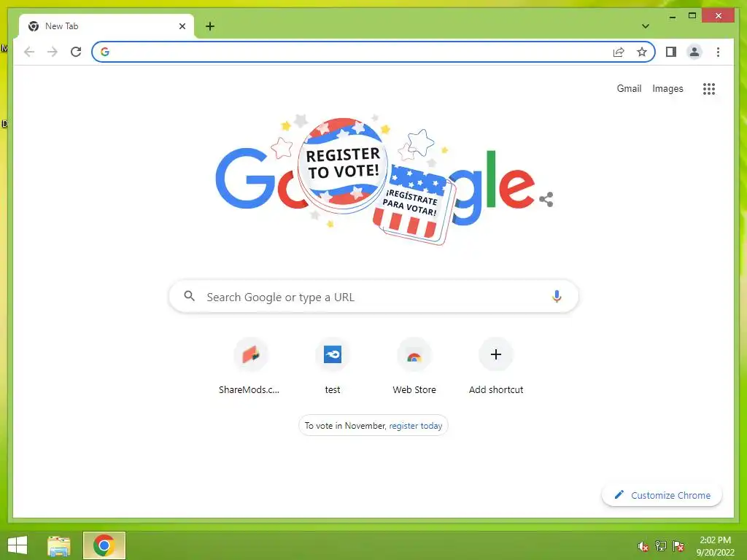The image size is (747, 560).
Task: Minimize the Chrome window
Action: tap(672, 16)
